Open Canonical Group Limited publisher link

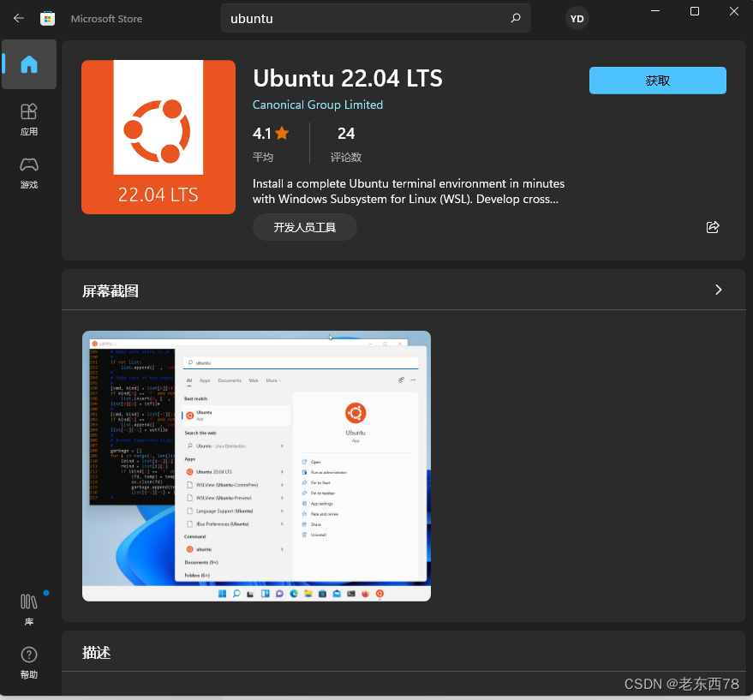tap(318, 105)
